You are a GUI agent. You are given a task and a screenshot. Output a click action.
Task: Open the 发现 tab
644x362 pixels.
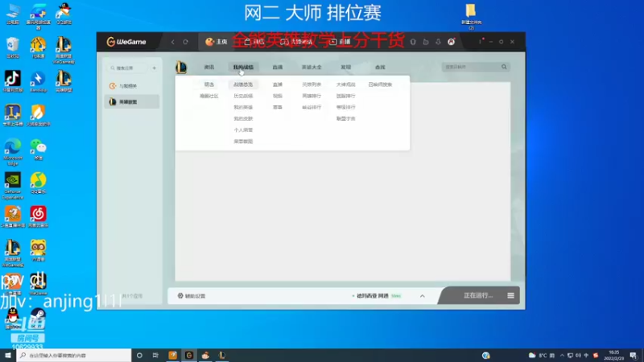tap(346, 68)
